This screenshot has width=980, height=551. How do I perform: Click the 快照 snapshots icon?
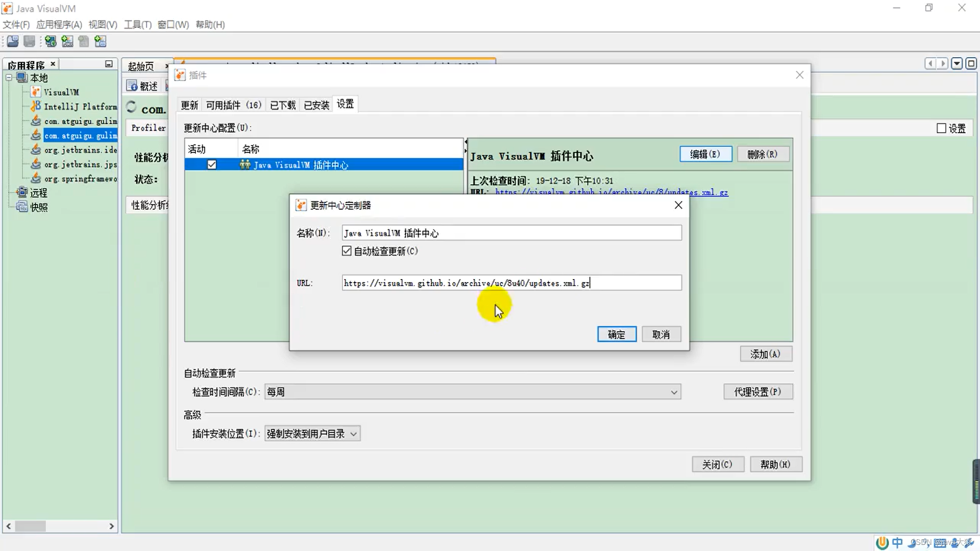point(22,207)
